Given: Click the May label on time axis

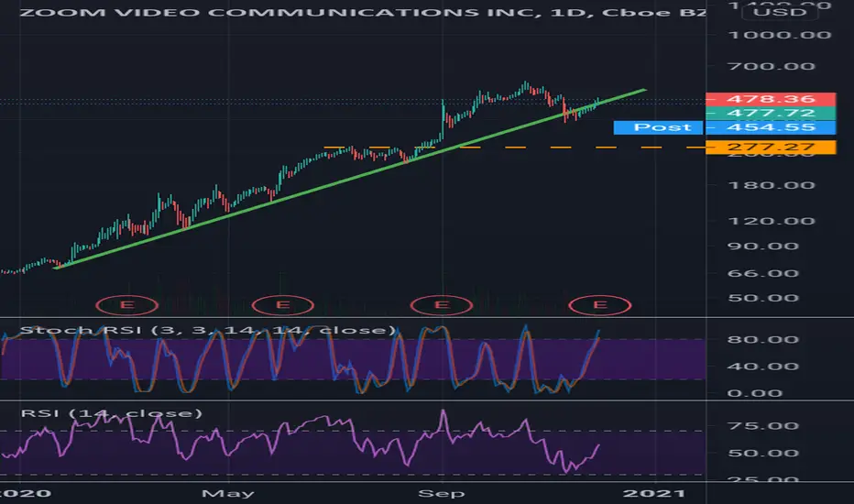Looking at the screenshot, I should pyautogui.click(x=227, y=494).
